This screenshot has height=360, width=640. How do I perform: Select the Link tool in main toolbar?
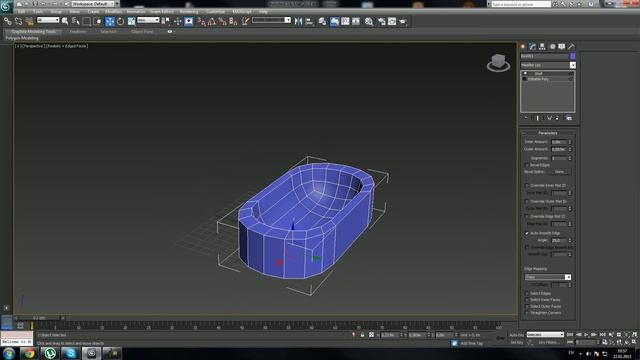pyautogui.click(x=8, y=21)
